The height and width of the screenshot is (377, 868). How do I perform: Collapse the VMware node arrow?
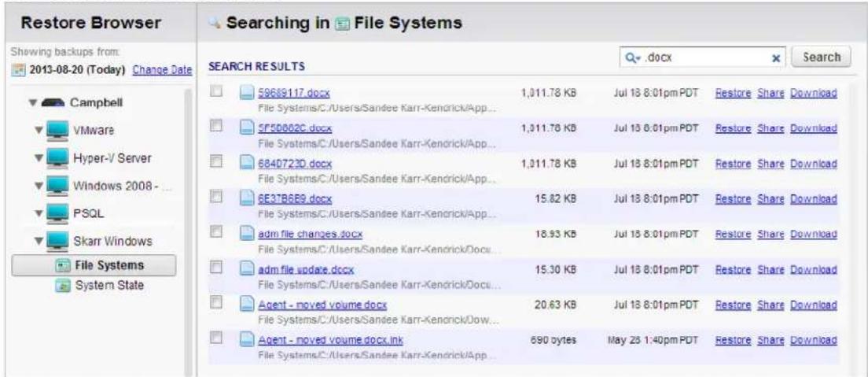(39, 131)
